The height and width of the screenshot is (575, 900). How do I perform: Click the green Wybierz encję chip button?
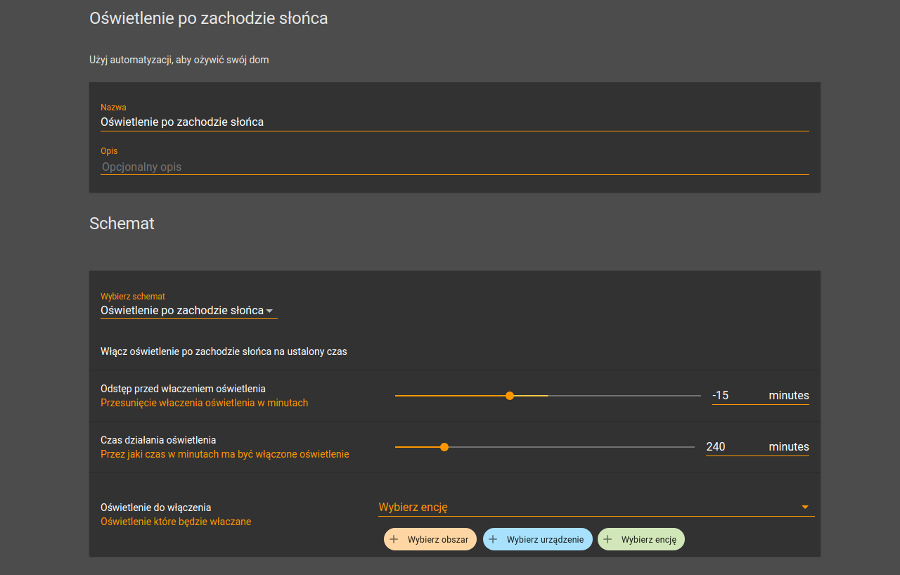point(641,539)
